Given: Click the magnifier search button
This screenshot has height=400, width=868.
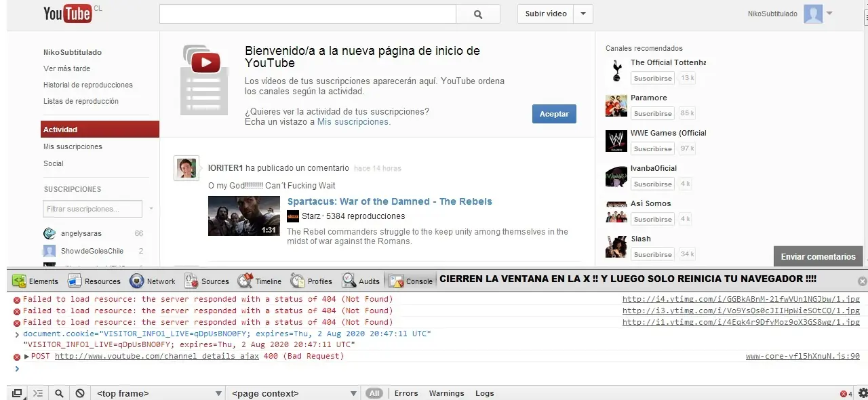Looking at the screenshot, I should point(478,14).
